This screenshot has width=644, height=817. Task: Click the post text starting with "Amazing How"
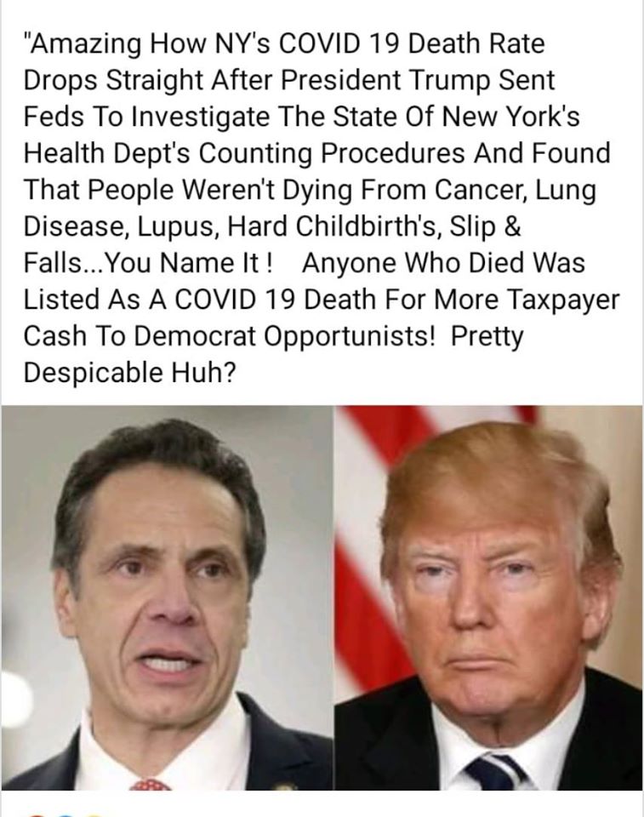(322, 208)
